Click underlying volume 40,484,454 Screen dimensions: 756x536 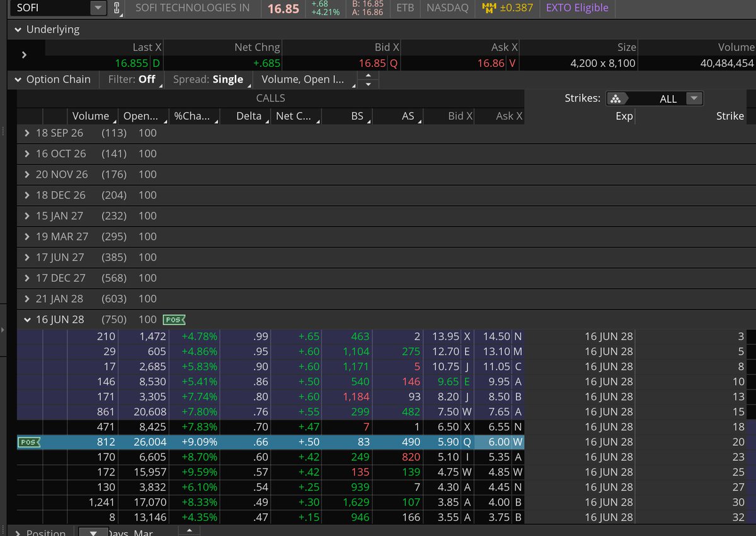point(726,63)
